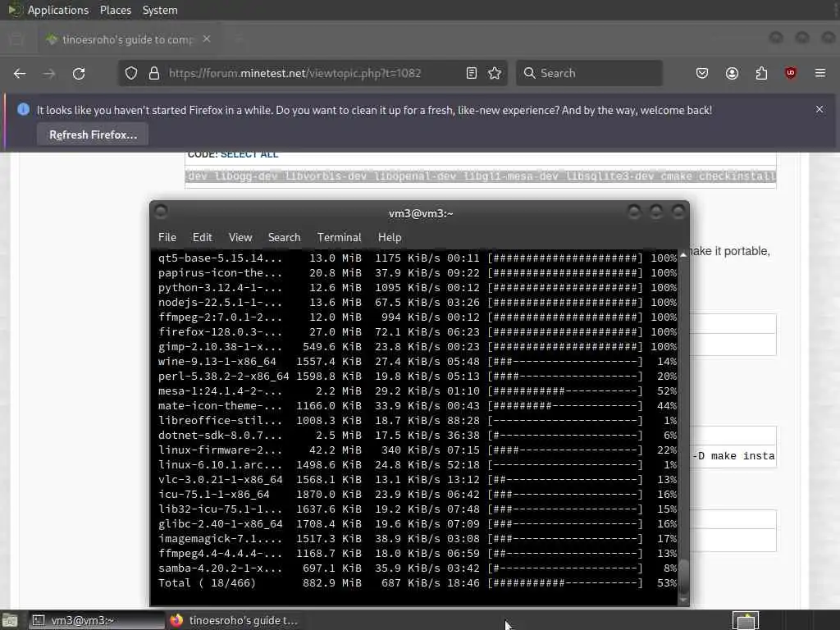Toggle reader view in address bar
Image resolution: width=840 pixels, height=630 pixels.
point(472,73)
